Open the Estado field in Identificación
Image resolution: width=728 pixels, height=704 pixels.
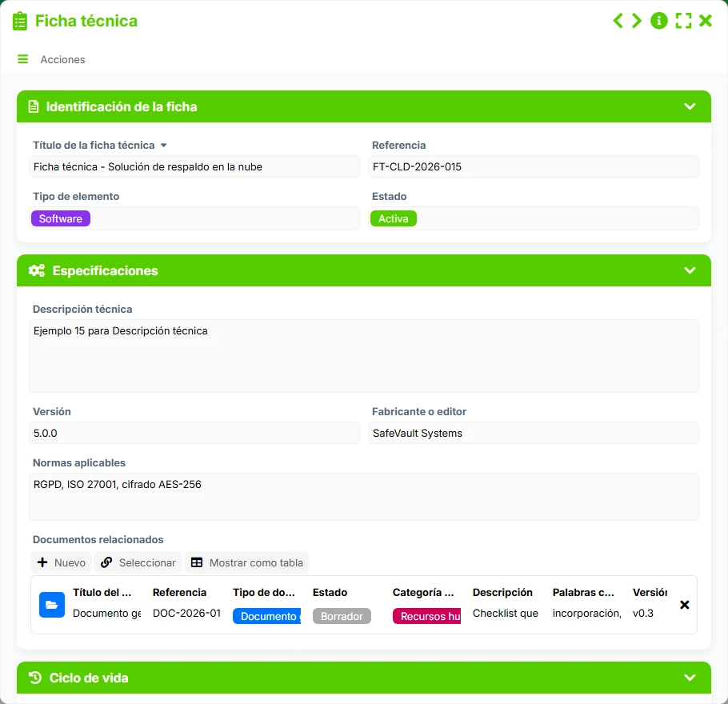pyautogui.click(x=533, y=218)
